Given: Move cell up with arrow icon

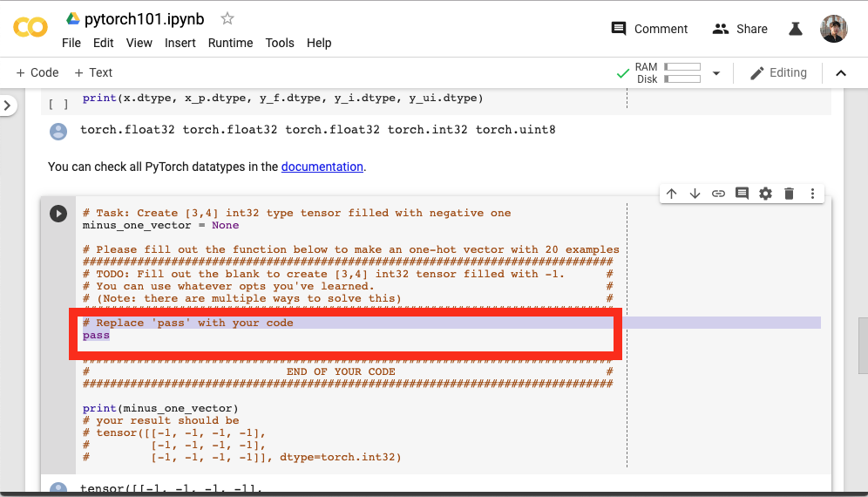Looking at the screenshot, I should pos(671,194).
